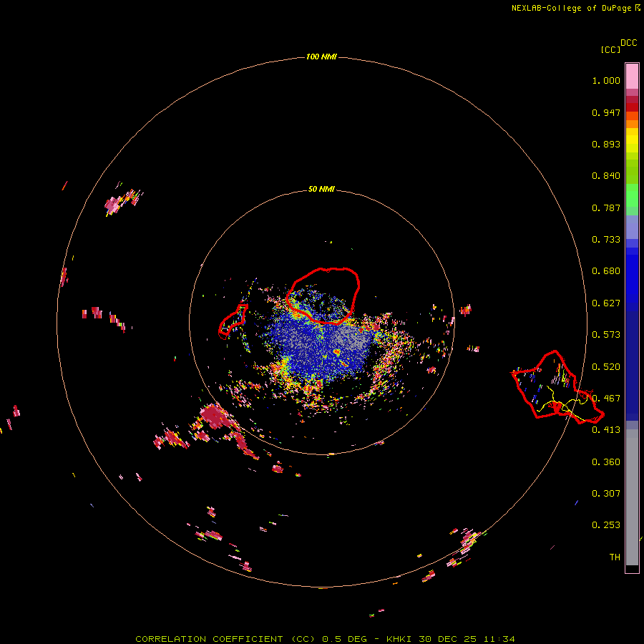Image resolution: width=644 pixels, height=644 pixels.
Task: Click the 0.5 DEG elevation text in the caption
Action: pos(345,639)
